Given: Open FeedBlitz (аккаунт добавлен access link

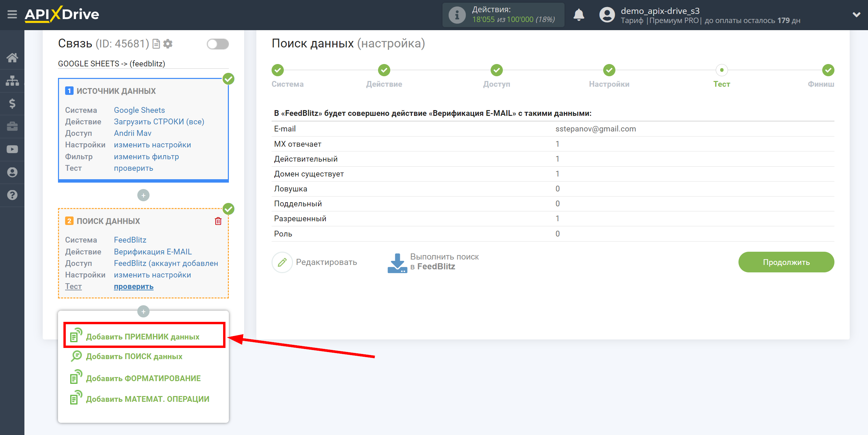Looking at the screenshot, I should 166,263.
